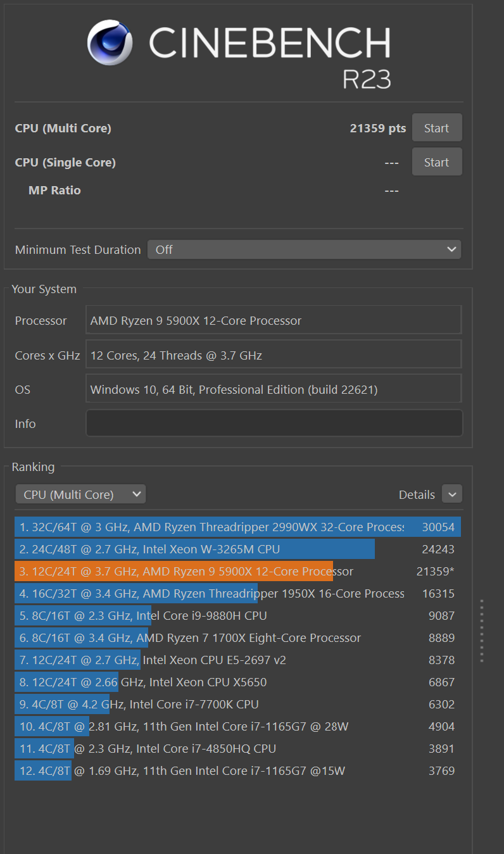Screen dimensions: 504x854
Task: Start the CPU Multi Core benchmark
Action: (x=437, y=128)
